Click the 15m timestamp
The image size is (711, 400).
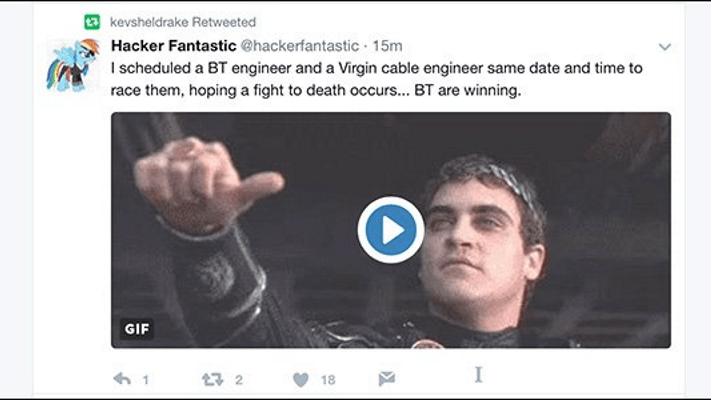point(387,46)
